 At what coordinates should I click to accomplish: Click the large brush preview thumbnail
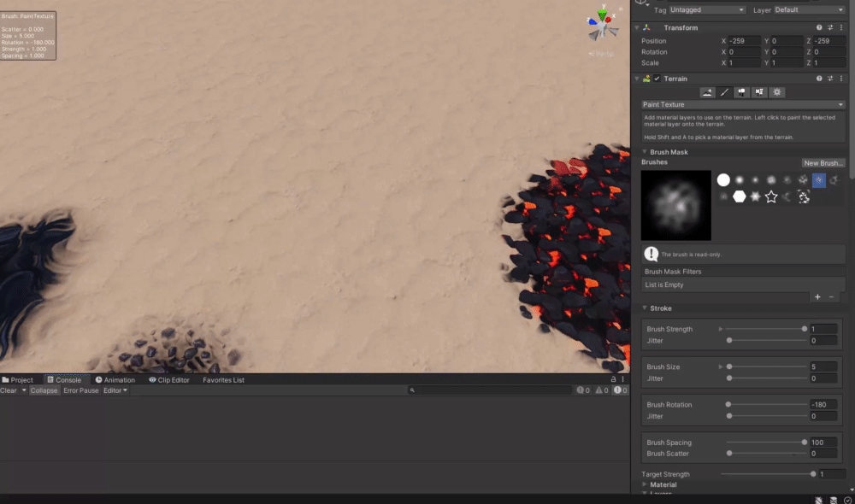pos(675,205)
